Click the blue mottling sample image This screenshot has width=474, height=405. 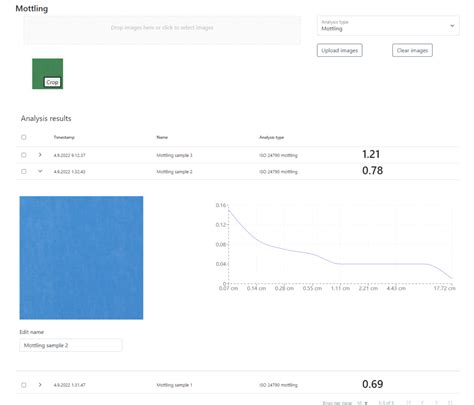click(81, 258)
